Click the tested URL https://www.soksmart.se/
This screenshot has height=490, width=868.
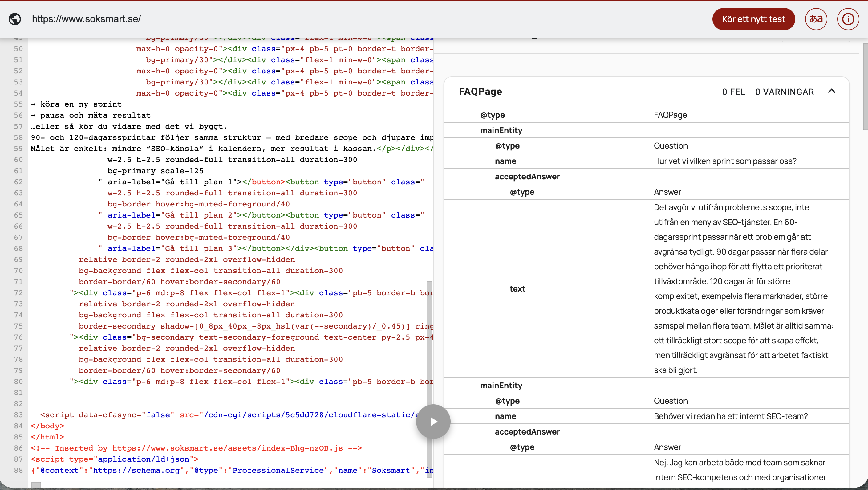[x=86, y=19]
